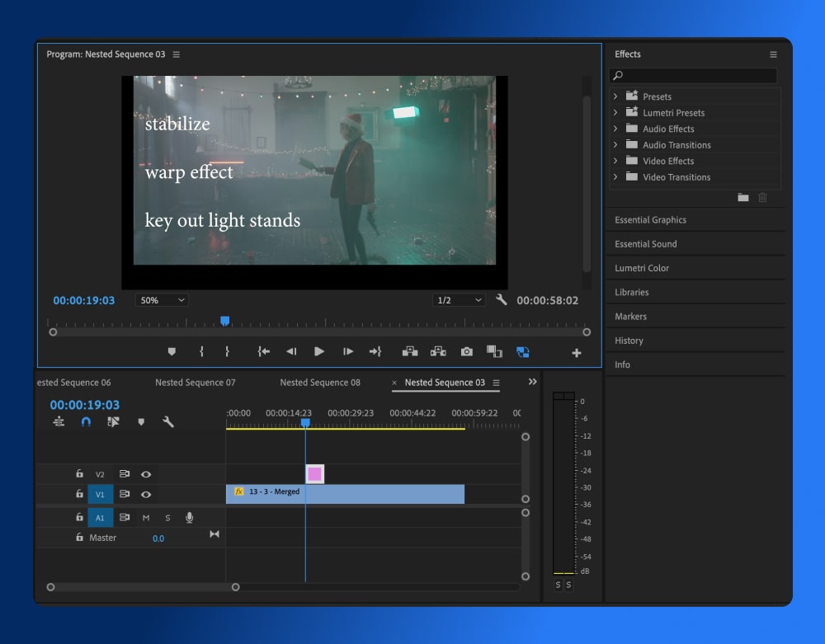825x644 pixels.
Task: Select the Lift tool in the Program monitor
Action: [x=410, y=351]
